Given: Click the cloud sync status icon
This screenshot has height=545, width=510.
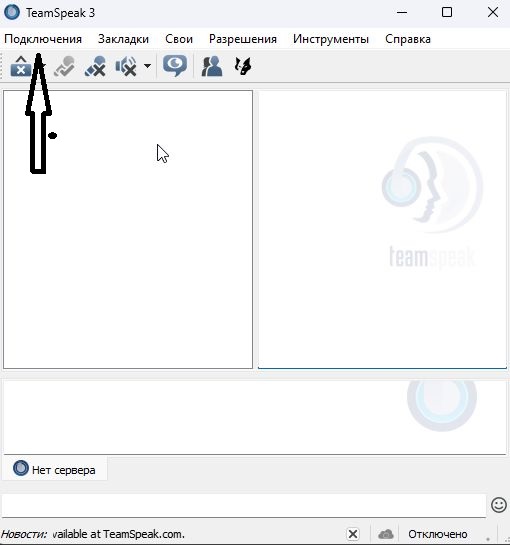Looking at the screenshot, I should click(x=386, y=534).
